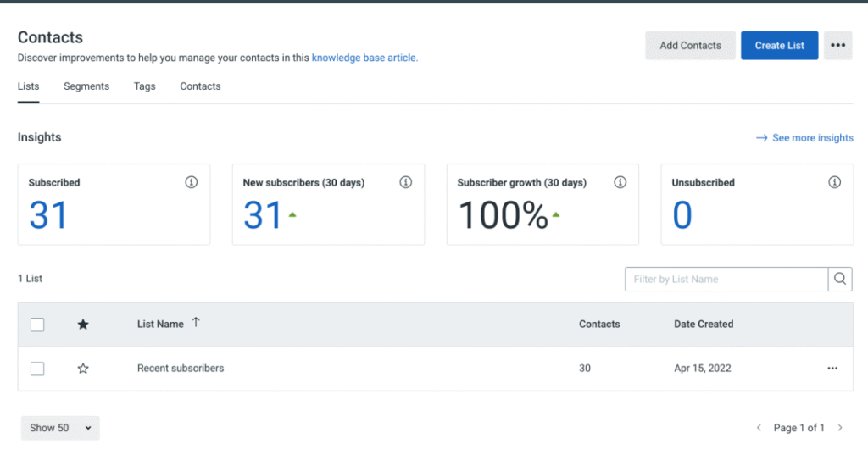Image resolution: width=868 pixels, height=466 pixels.
Task: Go to next page arrow
Action: point(840,428)
